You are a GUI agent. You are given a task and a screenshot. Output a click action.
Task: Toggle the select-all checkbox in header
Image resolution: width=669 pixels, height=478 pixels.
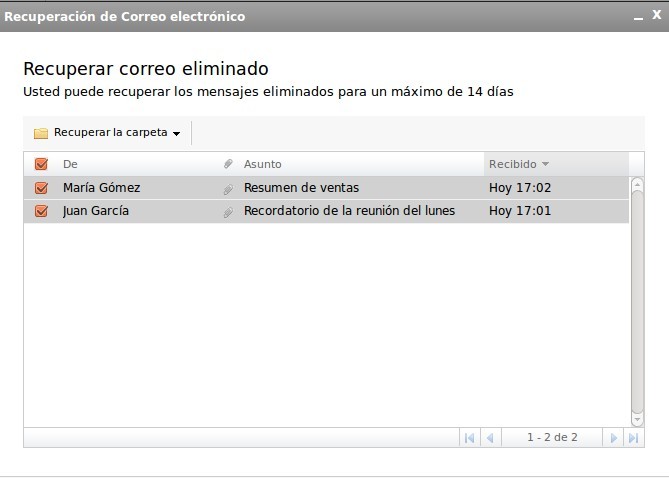[x=41, y=164]
